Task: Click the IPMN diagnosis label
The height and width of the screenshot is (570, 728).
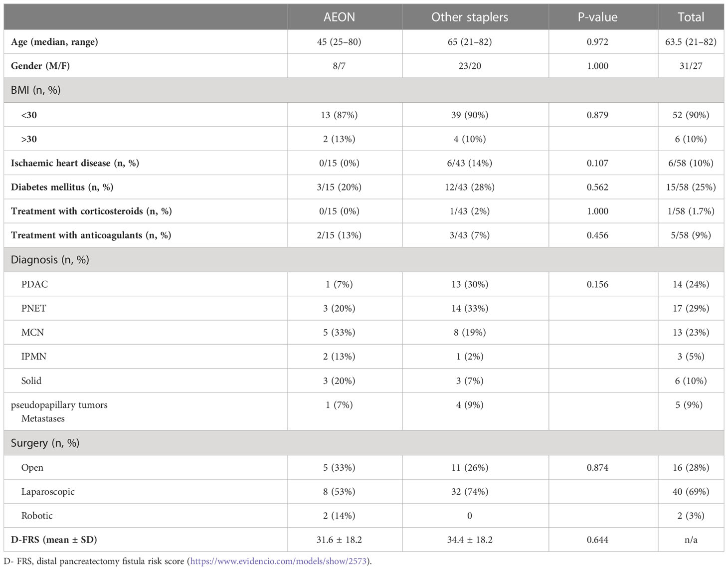Action: [x=33, y=357]
